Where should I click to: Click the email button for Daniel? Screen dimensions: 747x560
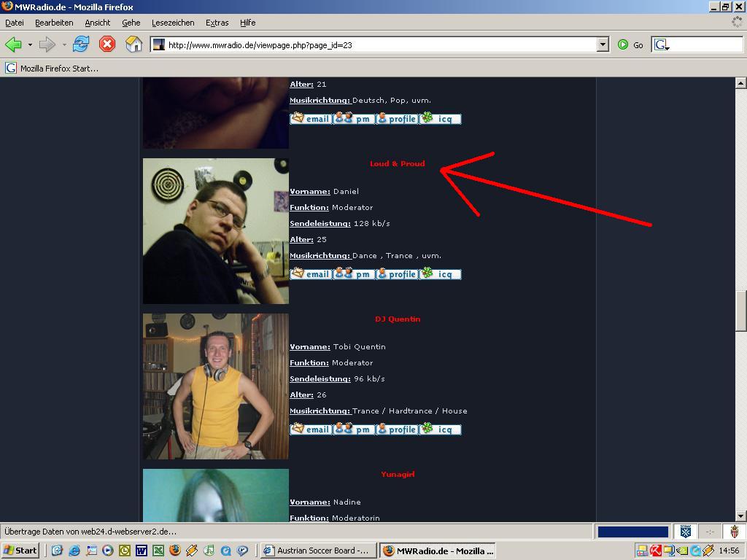pos(311,274)
